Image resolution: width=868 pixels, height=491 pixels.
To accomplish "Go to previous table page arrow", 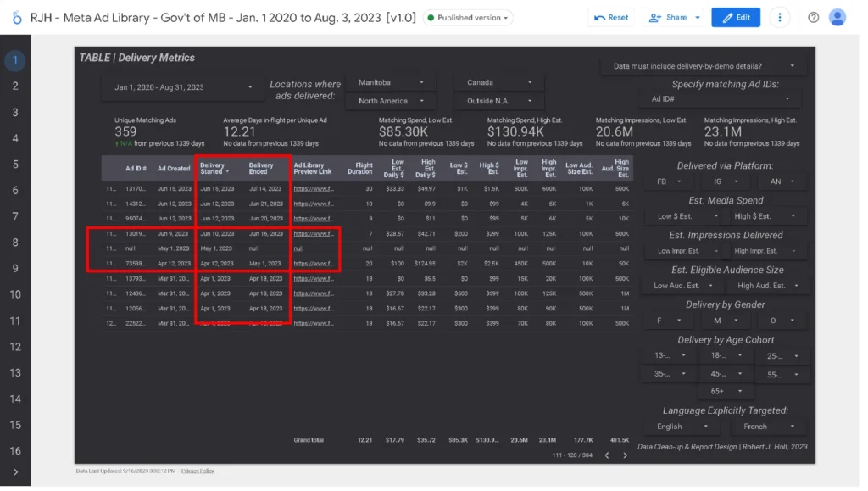I will tap(607, 455).
